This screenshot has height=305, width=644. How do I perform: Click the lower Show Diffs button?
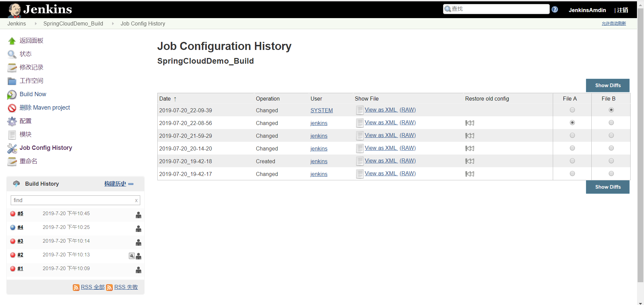608,187
